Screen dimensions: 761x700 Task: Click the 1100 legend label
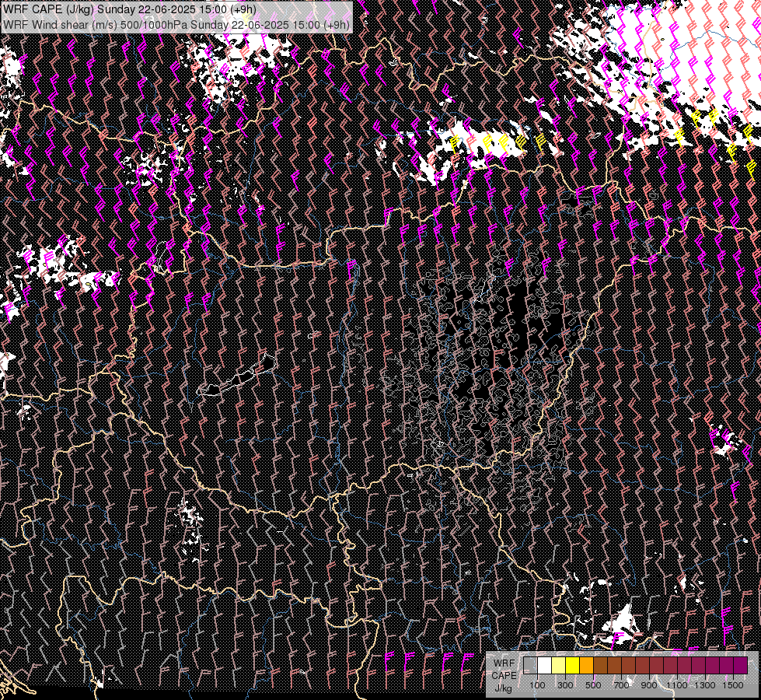click(x=676, y=685)
